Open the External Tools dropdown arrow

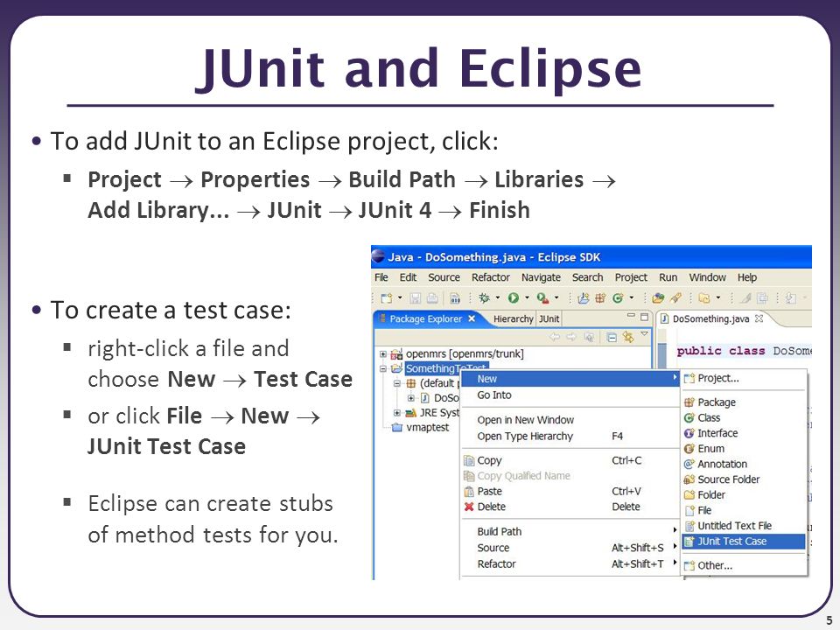coord(556,297)
